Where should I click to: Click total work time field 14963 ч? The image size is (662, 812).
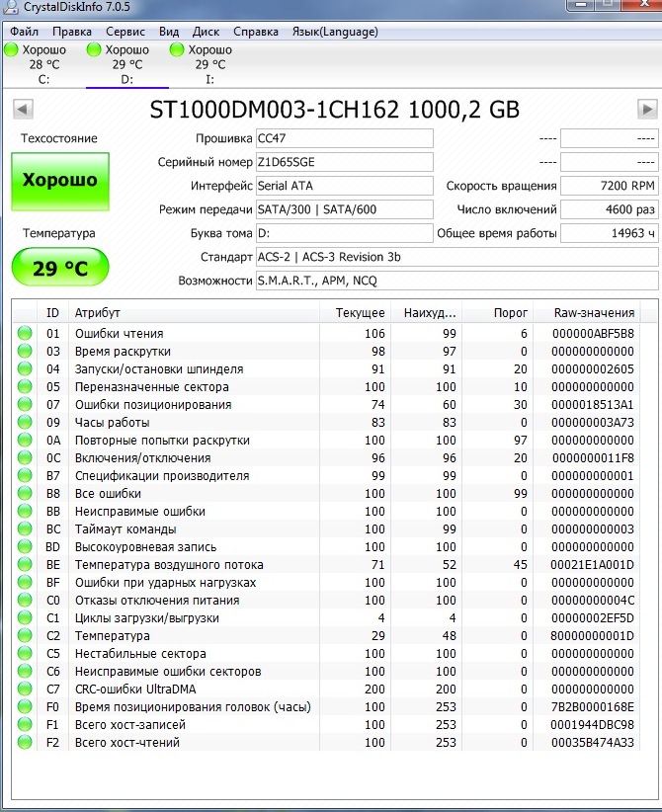click(610, 233)
